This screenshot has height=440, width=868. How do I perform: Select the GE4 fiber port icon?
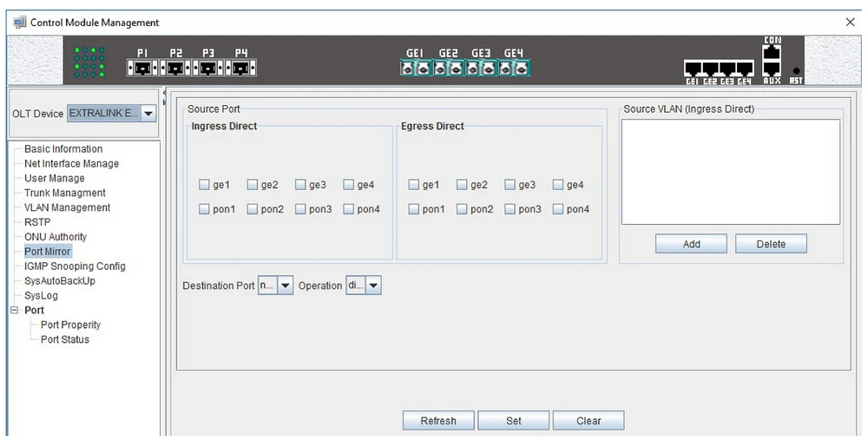pos(514,68)
